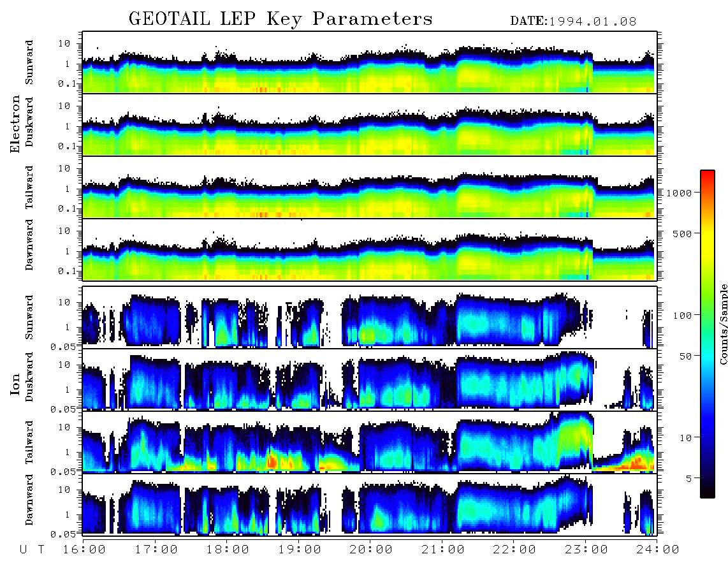Click the Electron Tailward panel label
Viewport: 728px width, 561px height.
29,187
